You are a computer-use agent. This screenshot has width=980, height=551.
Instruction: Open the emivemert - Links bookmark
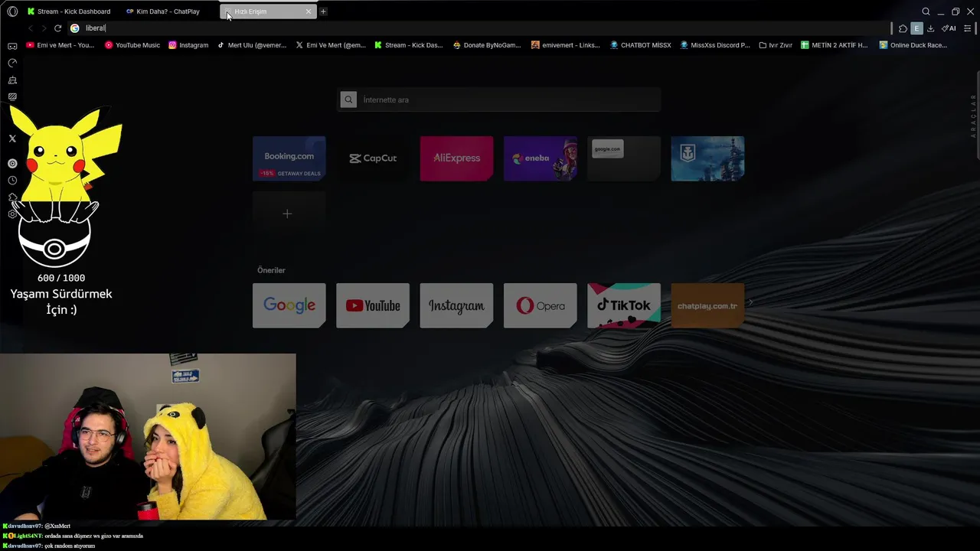pos(566,45)
